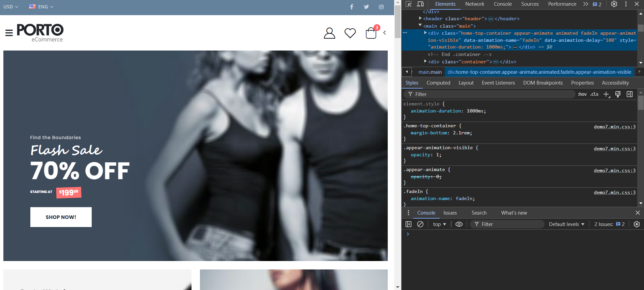This screenshot has width=644, height=290.
Task: Open the USD currency dropdown
Action: tap(11, 7)
